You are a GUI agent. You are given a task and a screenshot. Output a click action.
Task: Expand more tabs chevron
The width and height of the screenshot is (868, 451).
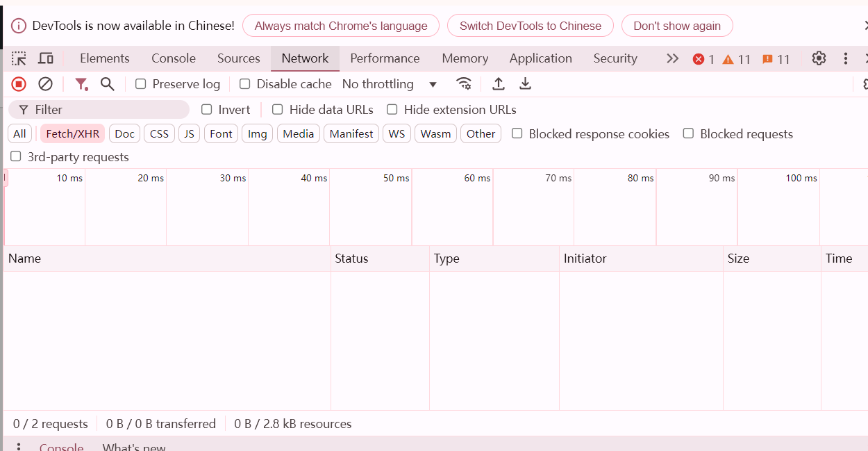click(x=672, y=58)
